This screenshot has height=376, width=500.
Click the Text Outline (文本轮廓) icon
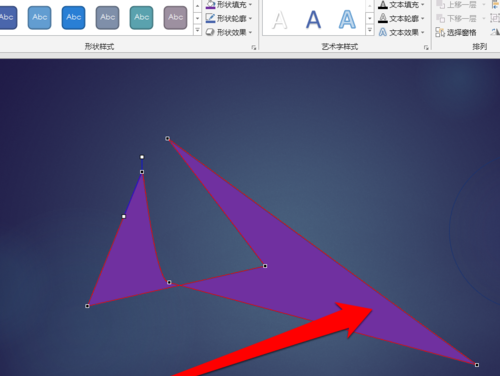[x=383, y=18]
